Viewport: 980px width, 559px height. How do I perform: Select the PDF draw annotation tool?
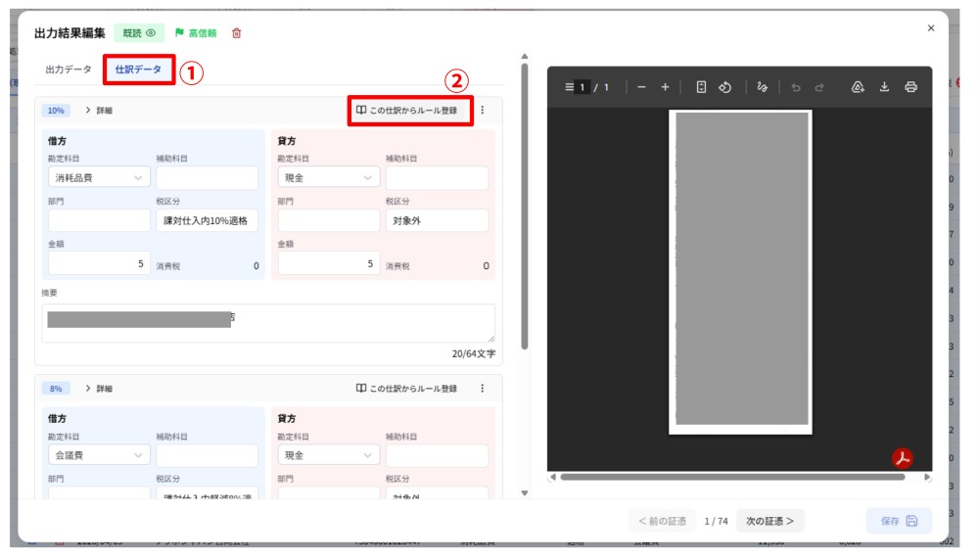(x=762, y=87)
